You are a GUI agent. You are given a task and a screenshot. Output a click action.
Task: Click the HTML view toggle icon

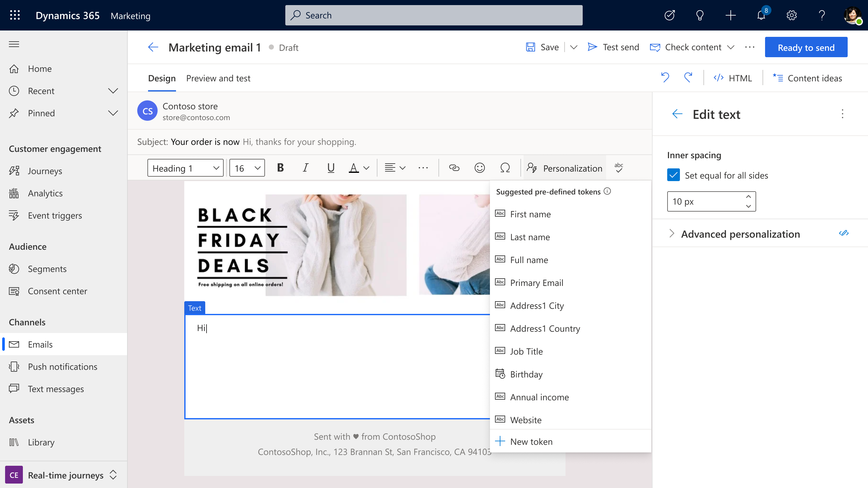733,78
